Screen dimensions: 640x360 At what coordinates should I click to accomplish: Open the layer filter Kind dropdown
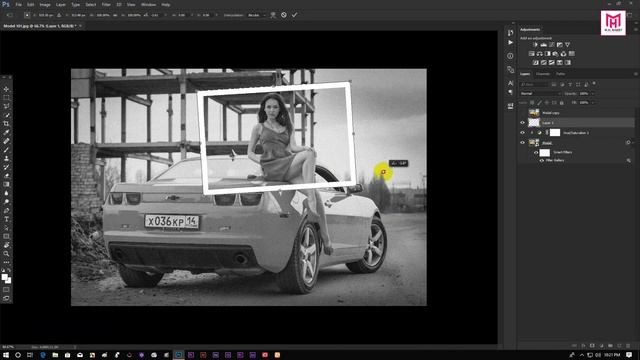(534, 84)
